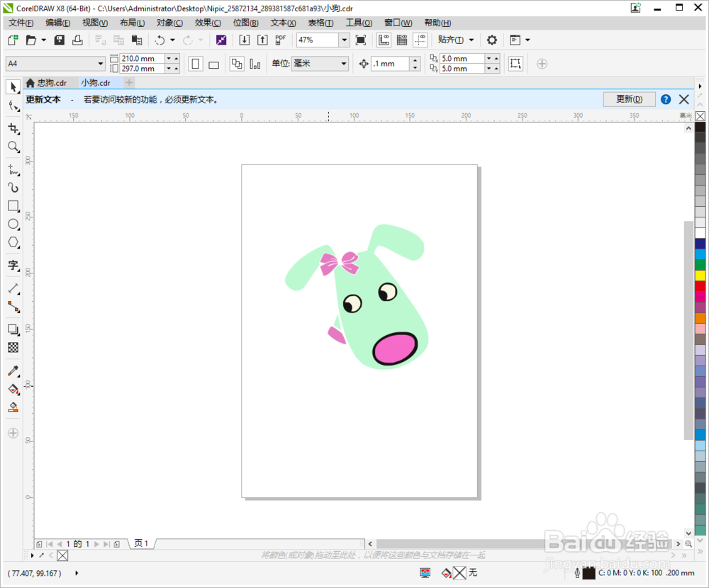Open the 47% zoom level dropdown
Screen dimensions: 709x588
344,40
